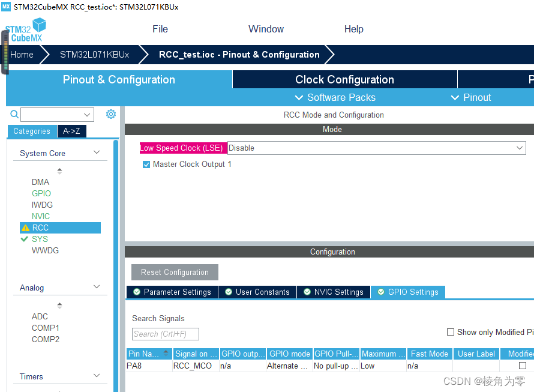
Task: Click the Signal on Pin column header
Action: pyautogui.click(x=196, y=354)
